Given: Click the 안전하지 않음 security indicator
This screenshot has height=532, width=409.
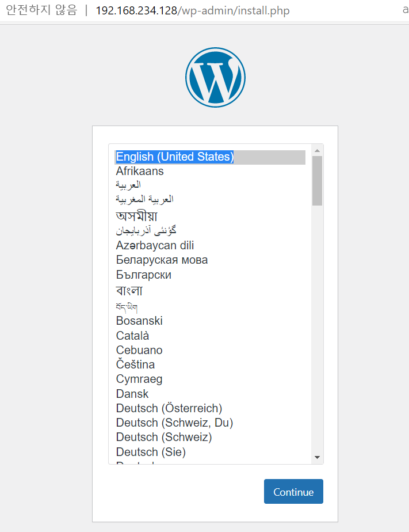Looking at the screenshot, I should pyautogui.click(x=41, y=10).
